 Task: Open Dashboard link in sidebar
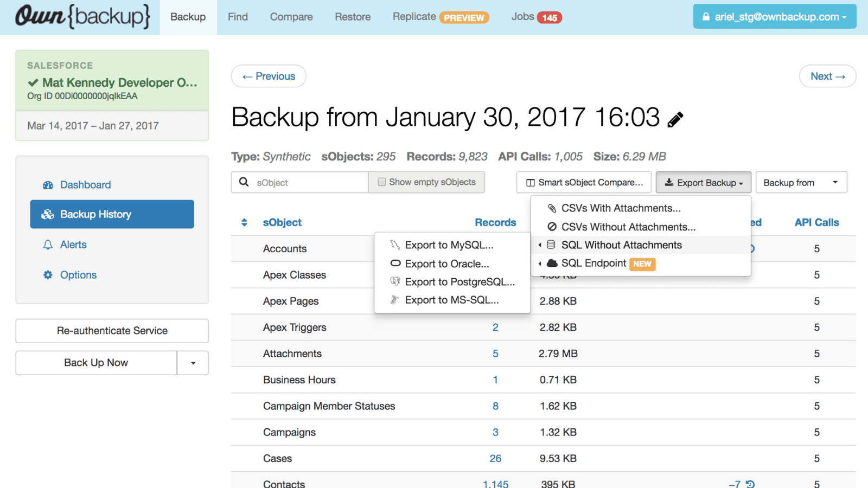tap(85, 185)
